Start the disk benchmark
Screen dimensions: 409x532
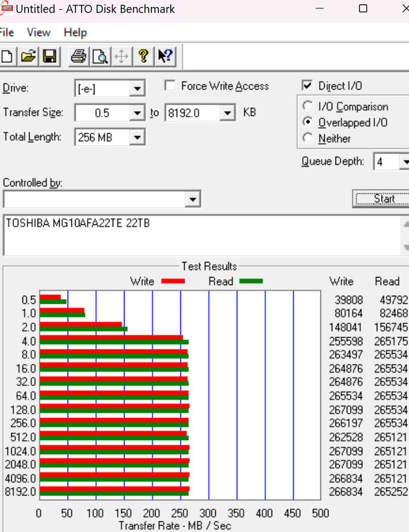click(381, 199)
